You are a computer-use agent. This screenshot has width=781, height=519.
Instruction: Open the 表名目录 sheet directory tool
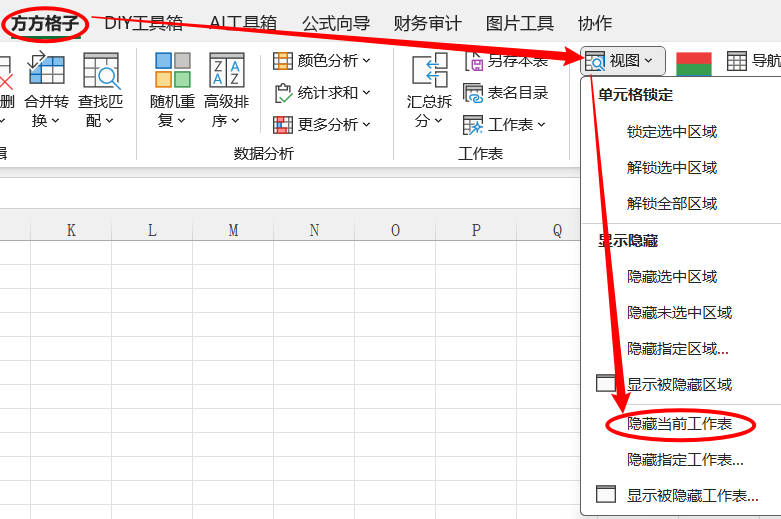(x=506, y=93)
